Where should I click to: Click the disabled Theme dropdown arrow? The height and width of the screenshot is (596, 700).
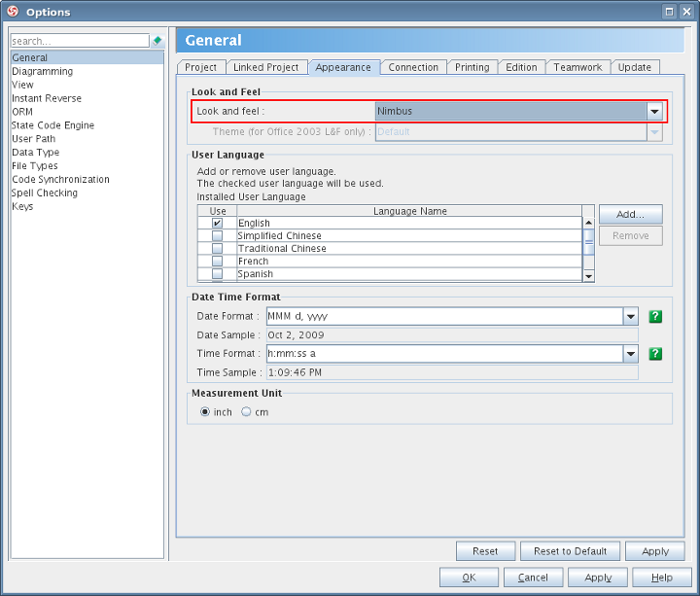[654, 131]
